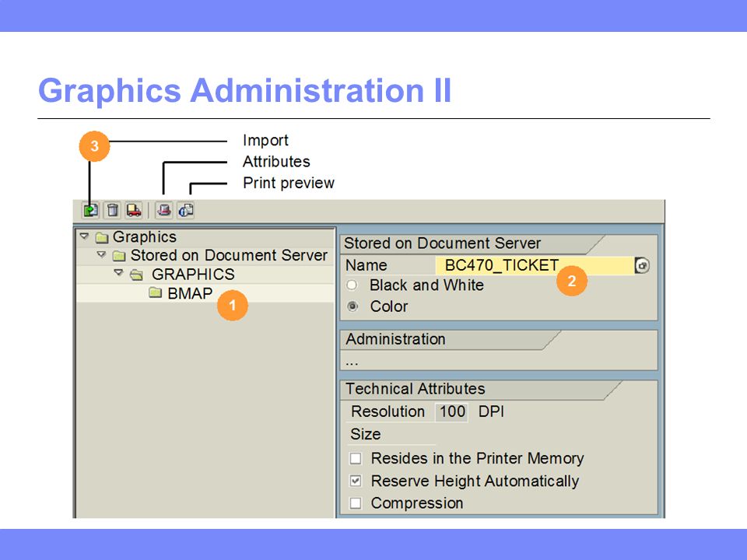
Task: Click the Compression label text
Action: coord(417,503)
